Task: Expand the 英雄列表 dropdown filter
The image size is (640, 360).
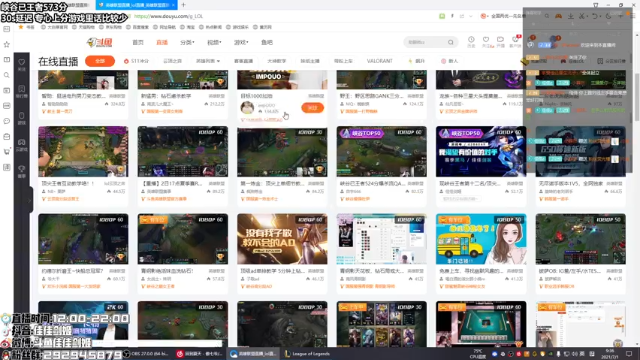Action: pyautogui.click(x=208, y=61)
